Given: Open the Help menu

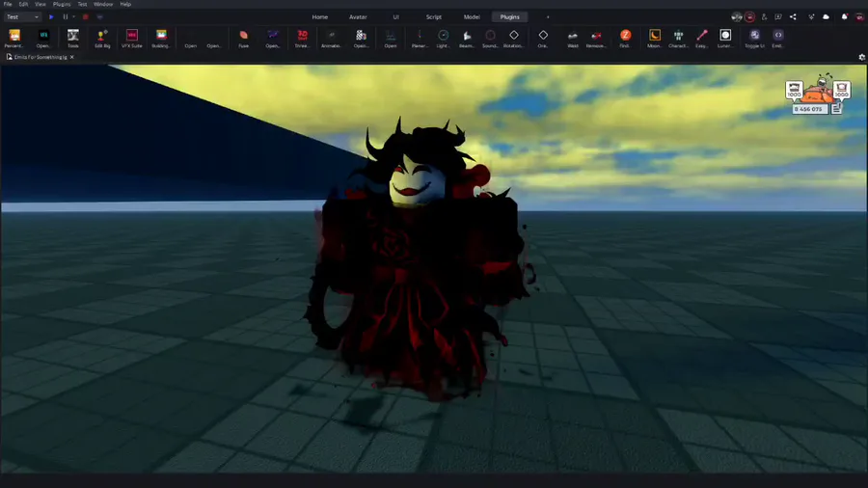Looking at the screenshot, I should click(125, 4).
